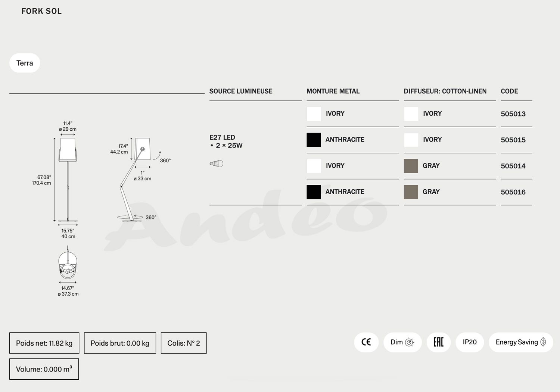Click the top view lamp drawing
This screenshot has width=560, height=392.
68,263
